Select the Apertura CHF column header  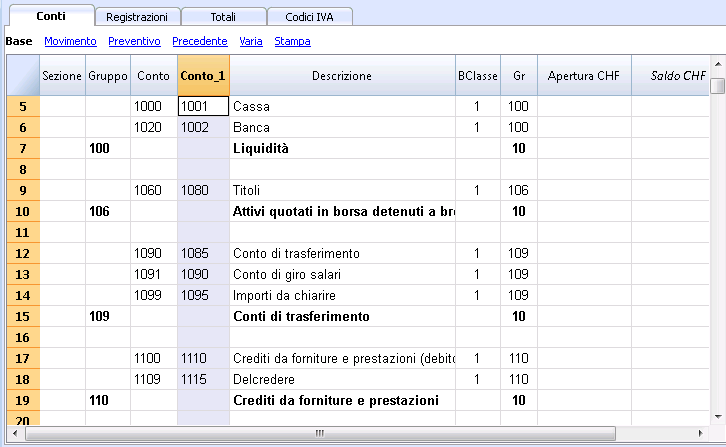pyautogui.click(x=584, y=76)
